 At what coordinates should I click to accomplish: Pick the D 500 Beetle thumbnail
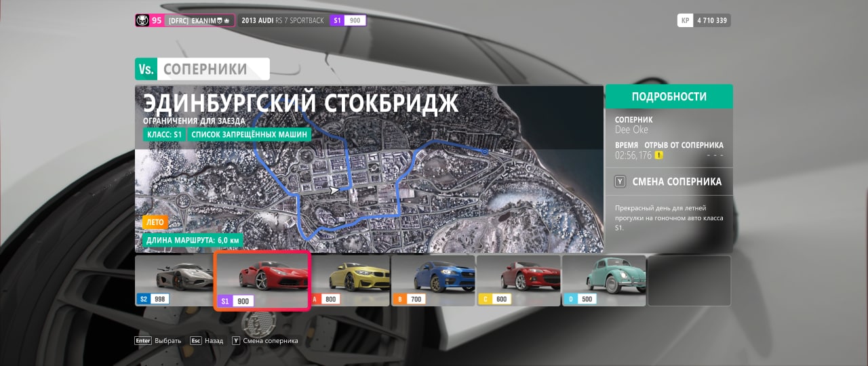(604, 281)
